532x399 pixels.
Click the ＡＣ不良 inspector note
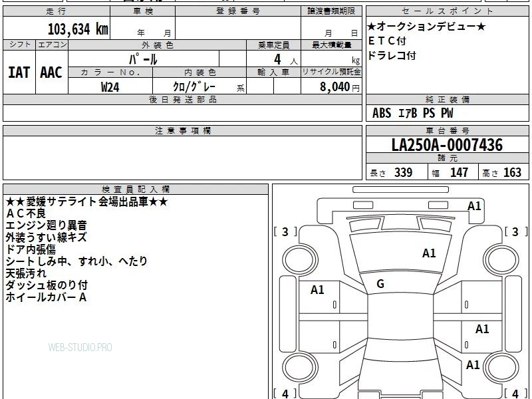coord(26,213)
